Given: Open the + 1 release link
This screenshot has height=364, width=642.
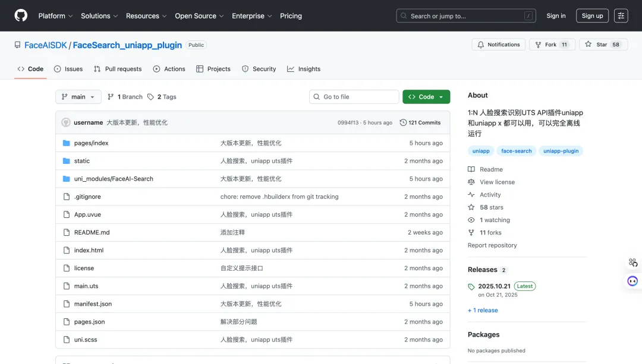Looking at the screenshot, I should point(483,311).
